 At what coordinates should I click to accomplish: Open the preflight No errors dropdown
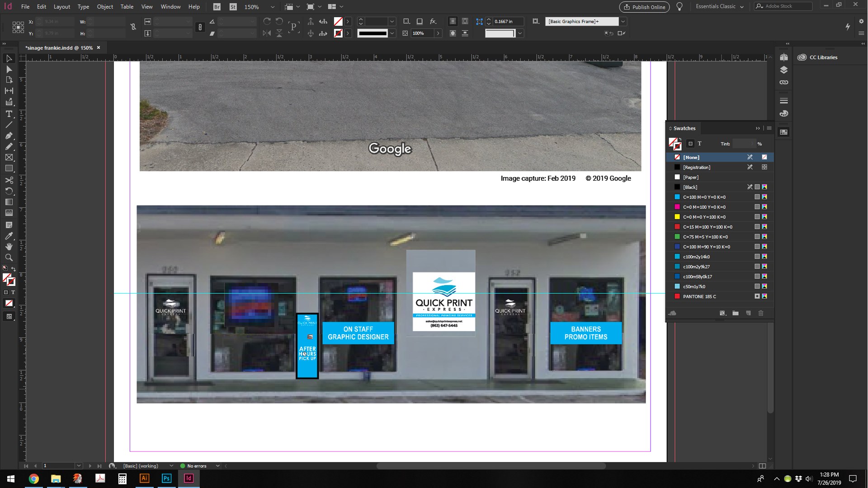(217, 466)
